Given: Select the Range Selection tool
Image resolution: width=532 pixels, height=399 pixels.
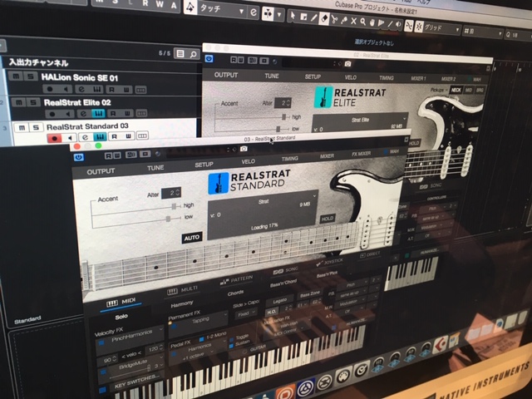Looking at the screenshot, I should (x=303, y=17).
